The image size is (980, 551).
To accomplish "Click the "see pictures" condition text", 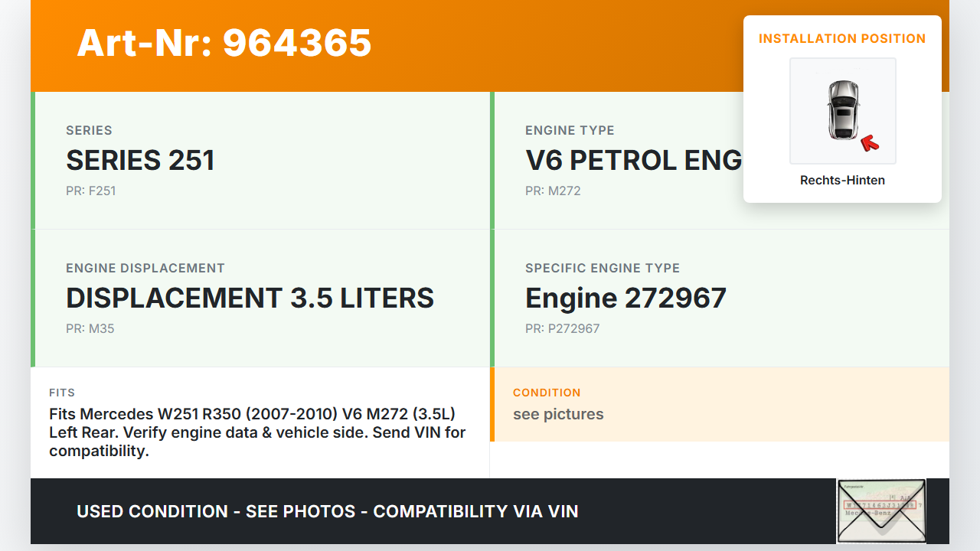I will click(x=558, y=414).
